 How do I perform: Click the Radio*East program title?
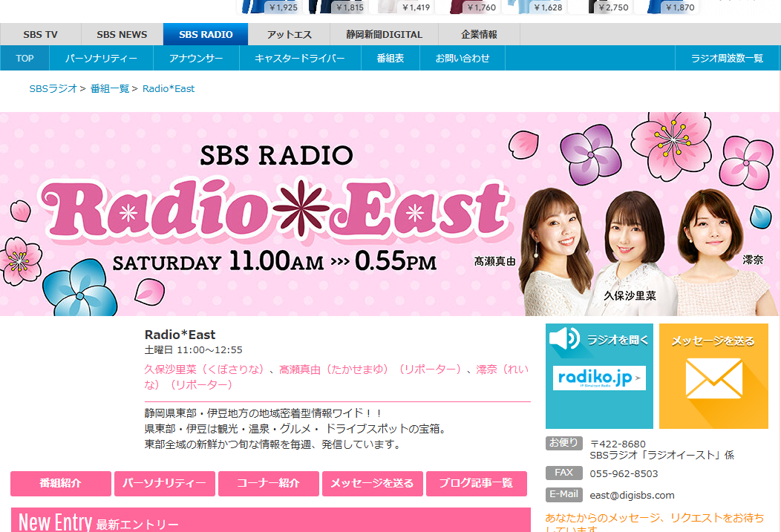point(180,335)
